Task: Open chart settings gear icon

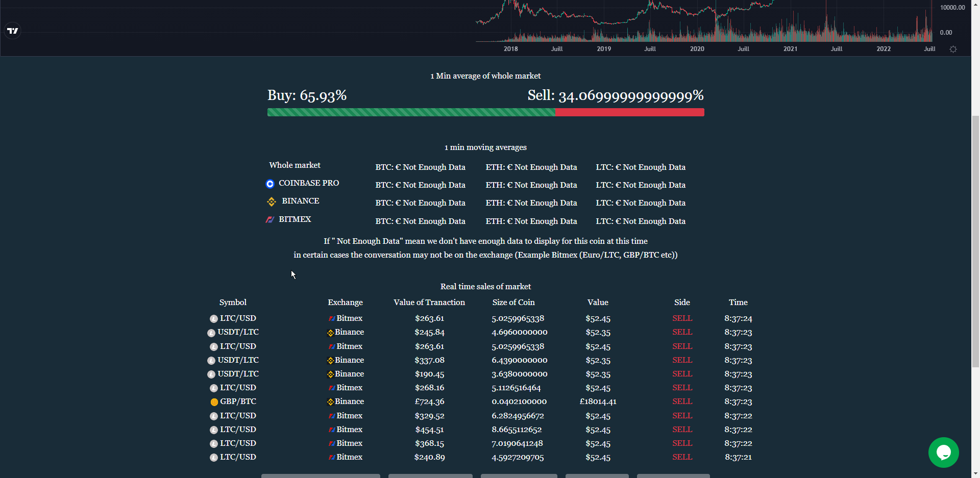Action: point(953,49)
